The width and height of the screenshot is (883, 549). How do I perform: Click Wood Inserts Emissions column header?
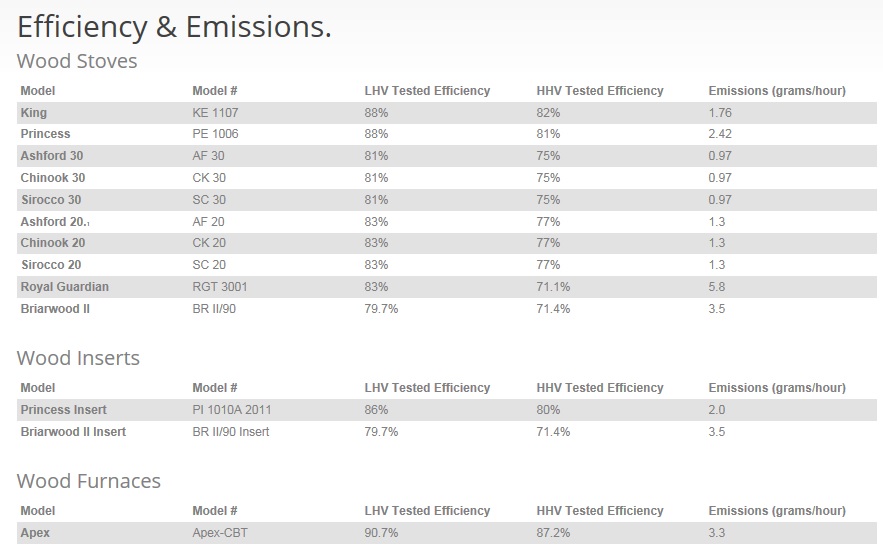pos(777,388)
